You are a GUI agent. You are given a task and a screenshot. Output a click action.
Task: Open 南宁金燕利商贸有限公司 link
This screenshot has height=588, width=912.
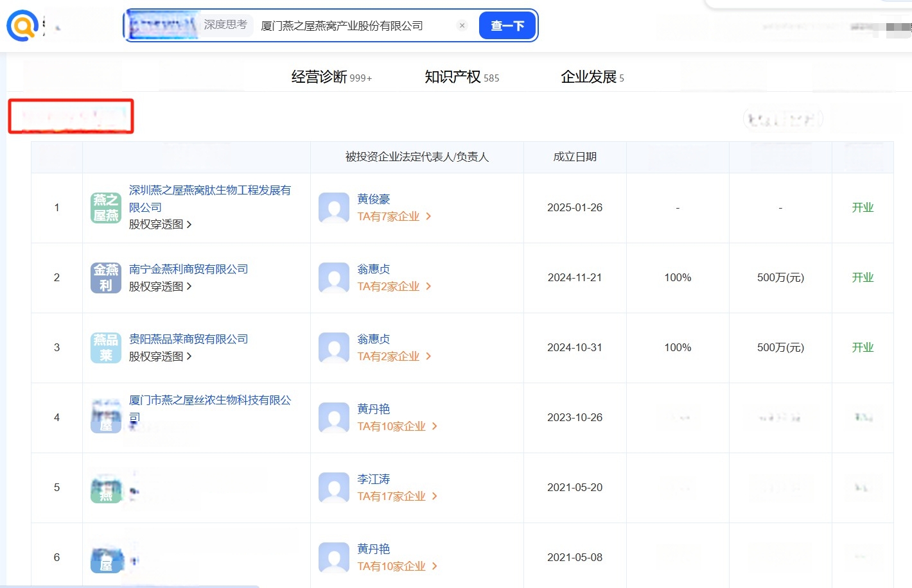point(188,269)
